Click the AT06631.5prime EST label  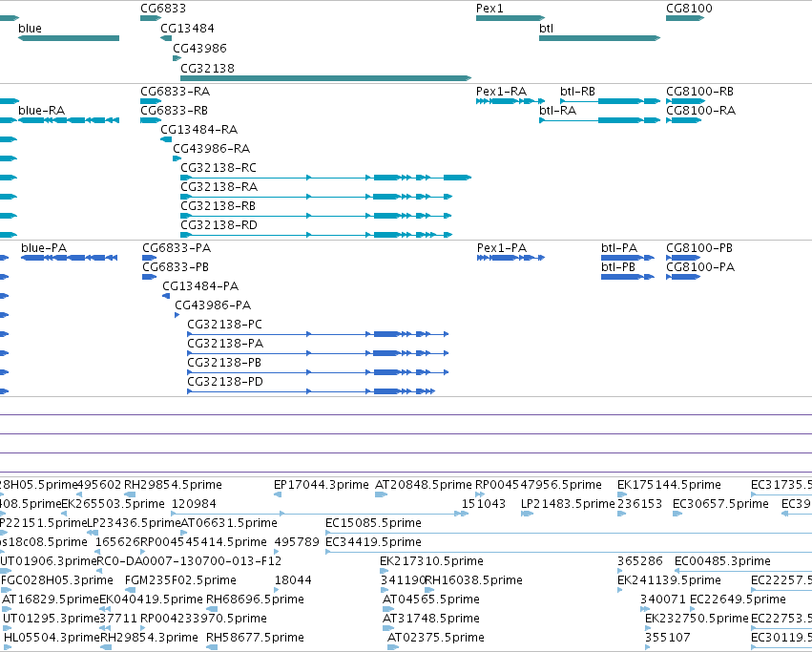229,523
